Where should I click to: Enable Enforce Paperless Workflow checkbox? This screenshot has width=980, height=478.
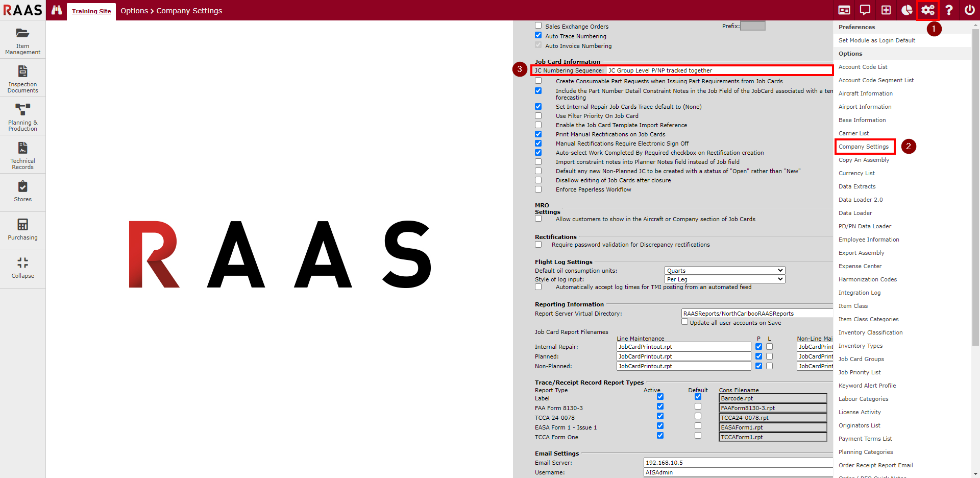coord(538,189)
